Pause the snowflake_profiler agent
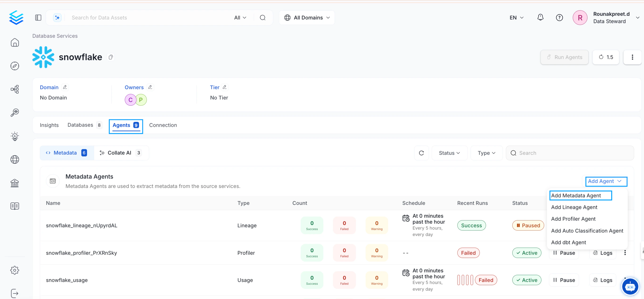 pos(564,253)
